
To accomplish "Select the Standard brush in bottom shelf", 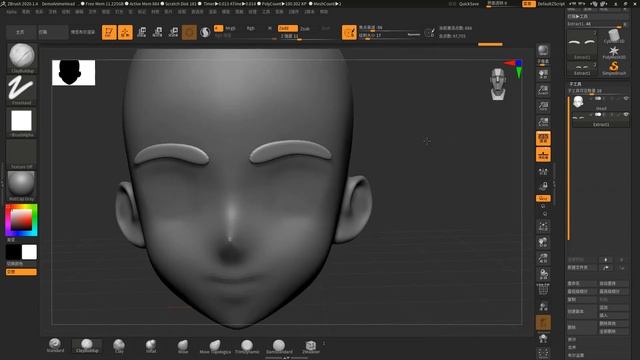I will click(x=55, y=346).
